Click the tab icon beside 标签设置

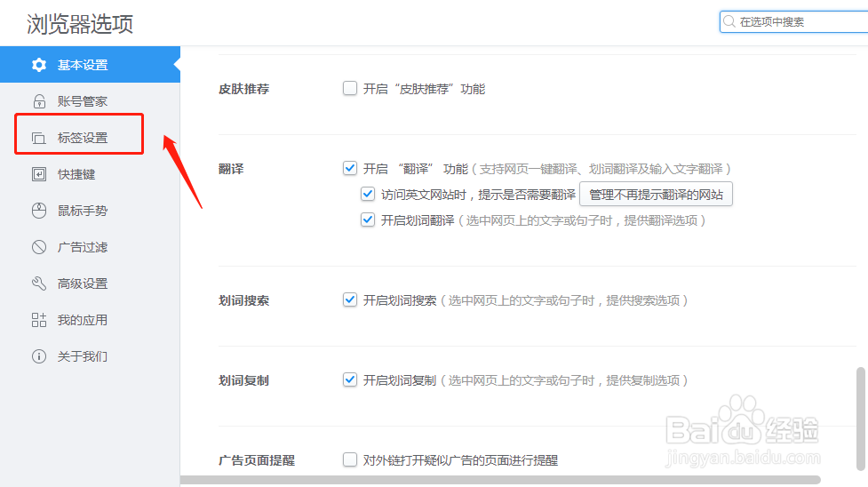[39, 138]
